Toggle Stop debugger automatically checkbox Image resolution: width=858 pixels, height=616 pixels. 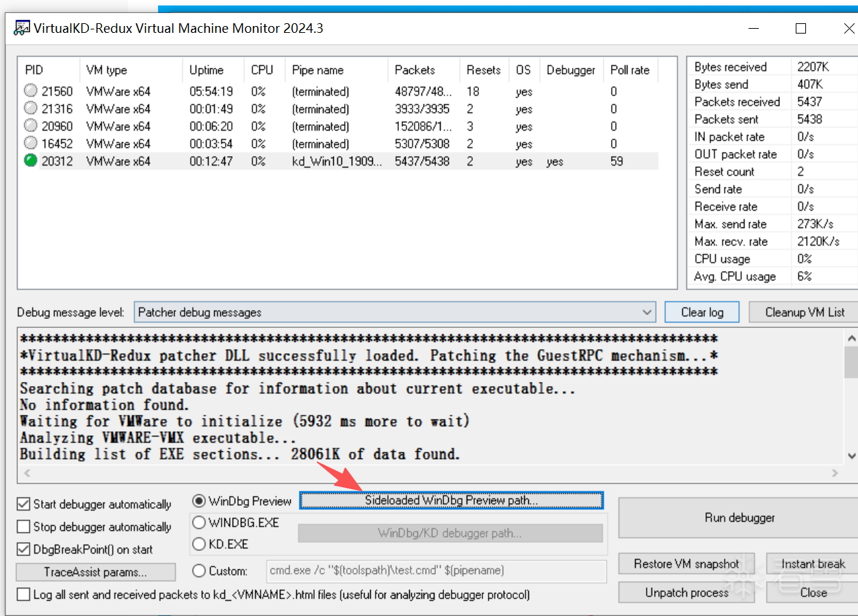tap(23, 527)
